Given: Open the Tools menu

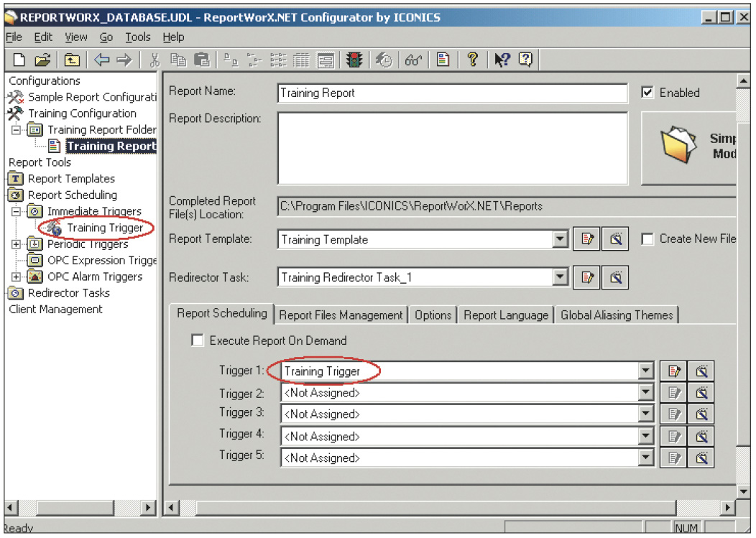Looking at the screenshot, I should (138, 37).
